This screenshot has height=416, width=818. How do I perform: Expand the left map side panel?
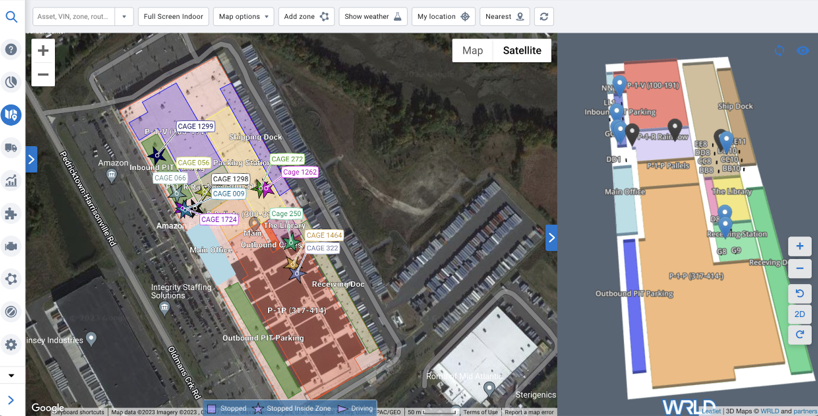pos(31,159)
